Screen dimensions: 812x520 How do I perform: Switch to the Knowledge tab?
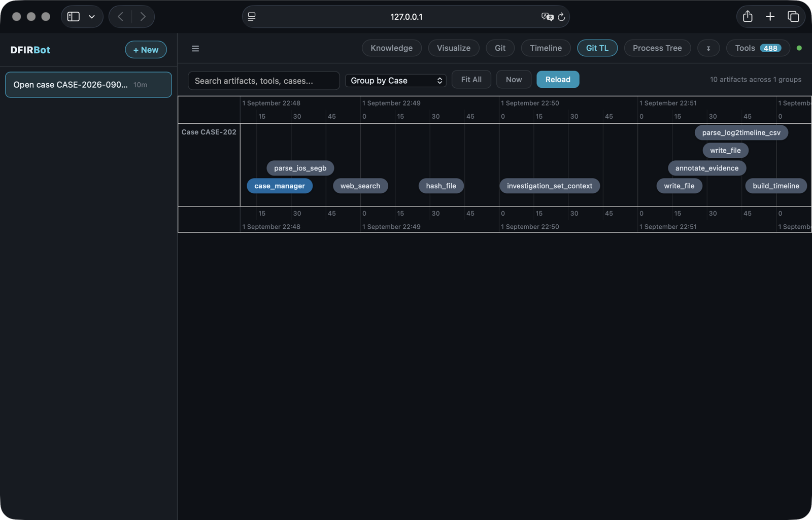tap(391, 48)
